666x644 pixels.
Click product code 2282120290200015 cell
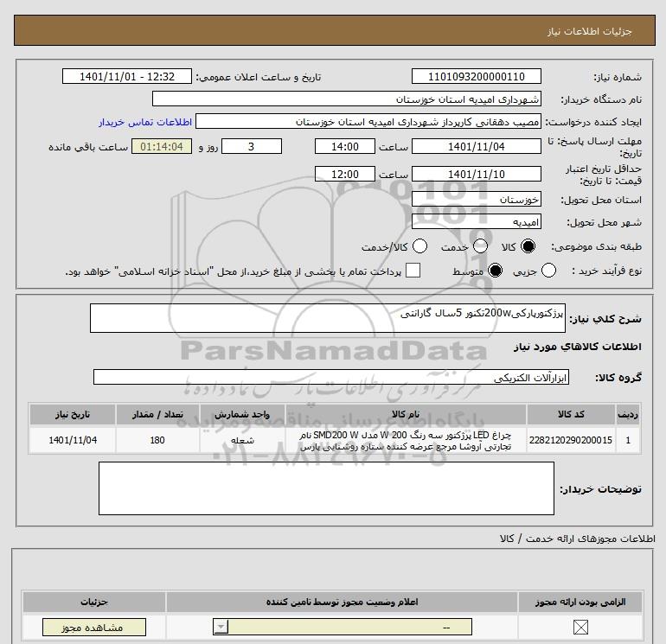click(571, 440)
